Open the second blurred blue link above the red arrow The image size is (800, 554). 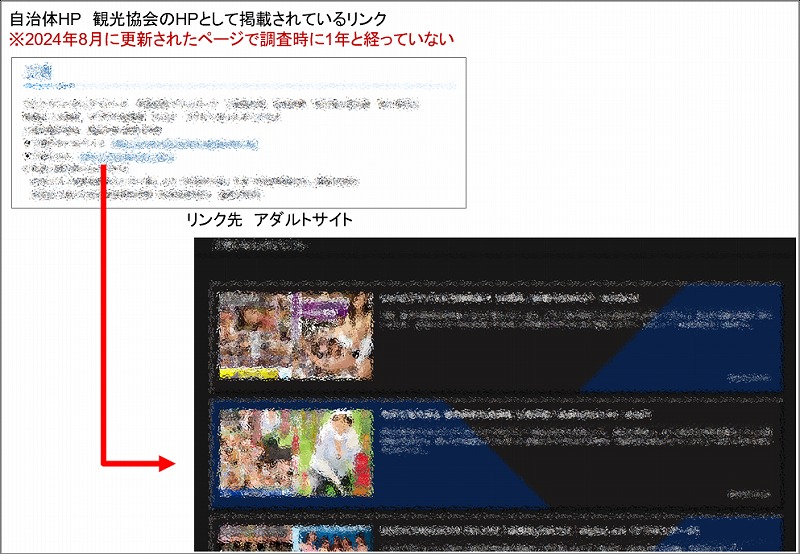pyautogui.click(x=127, y=157)
